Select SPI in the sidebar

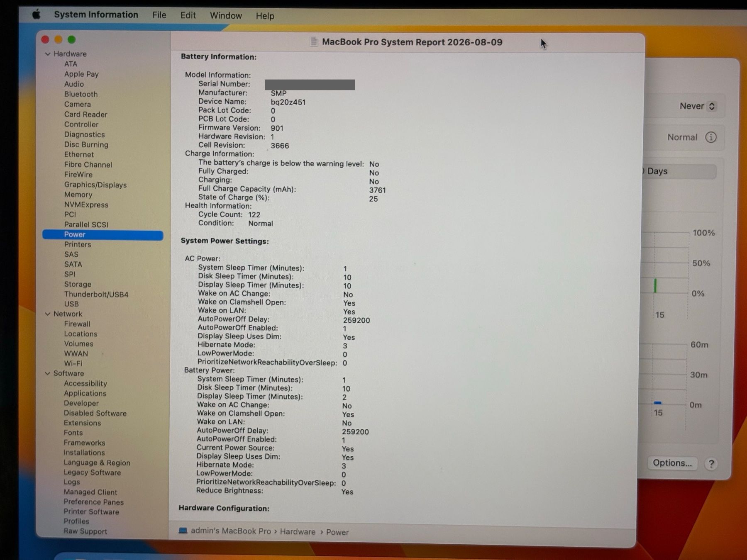click(x=70, y=274)
